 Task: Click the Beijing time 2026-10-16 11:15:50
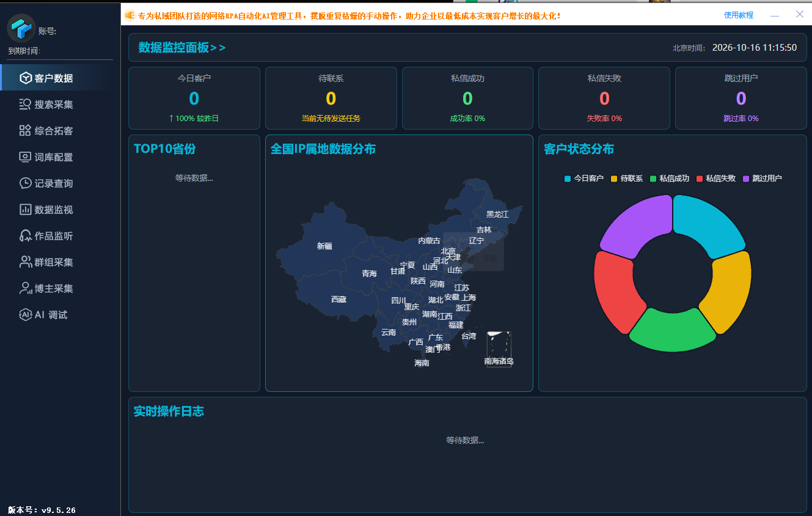point(755,48)
